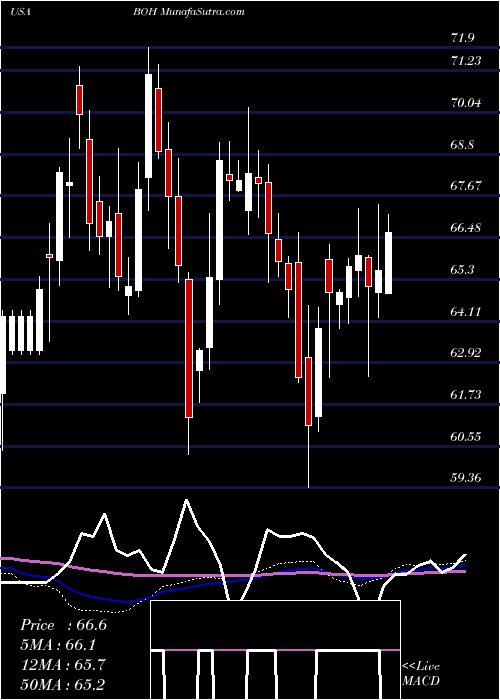
Task: Click the 62.92 price level label
Action: click(466, 353)
